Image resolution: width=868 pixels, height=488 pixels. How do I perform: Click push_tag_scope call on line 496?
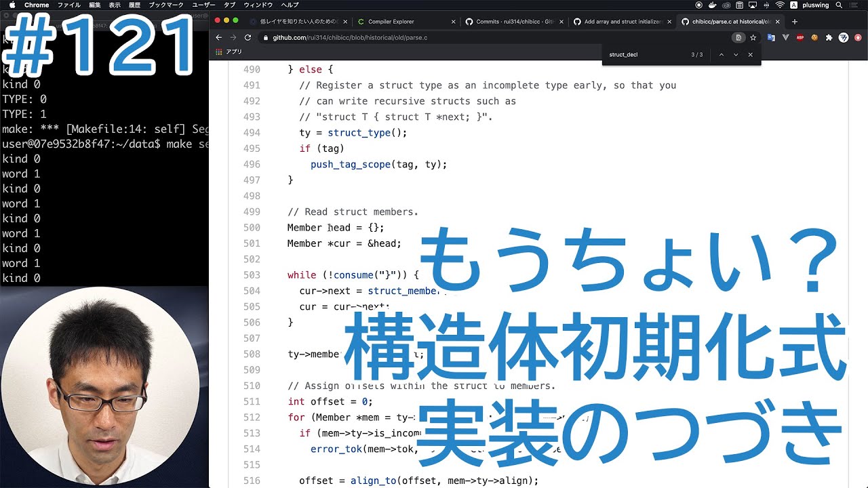[351, 164]
